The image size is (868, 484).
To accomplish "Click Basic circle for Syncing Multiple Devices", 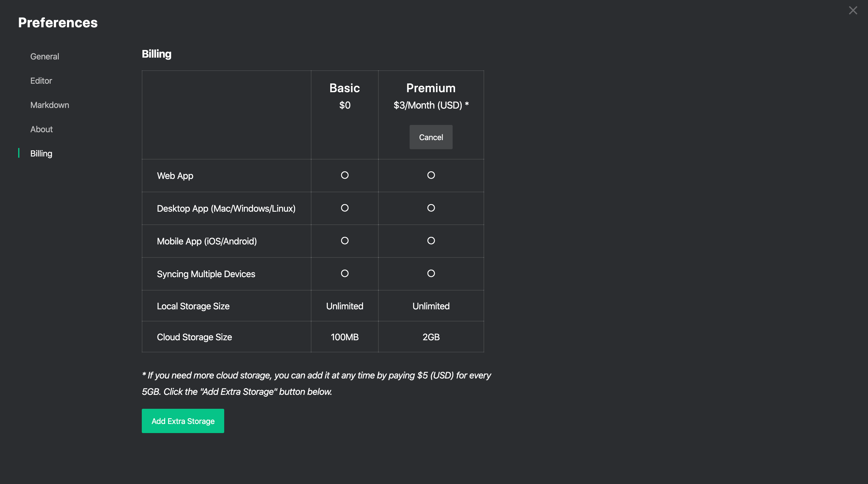I will (x=344, y=273).
